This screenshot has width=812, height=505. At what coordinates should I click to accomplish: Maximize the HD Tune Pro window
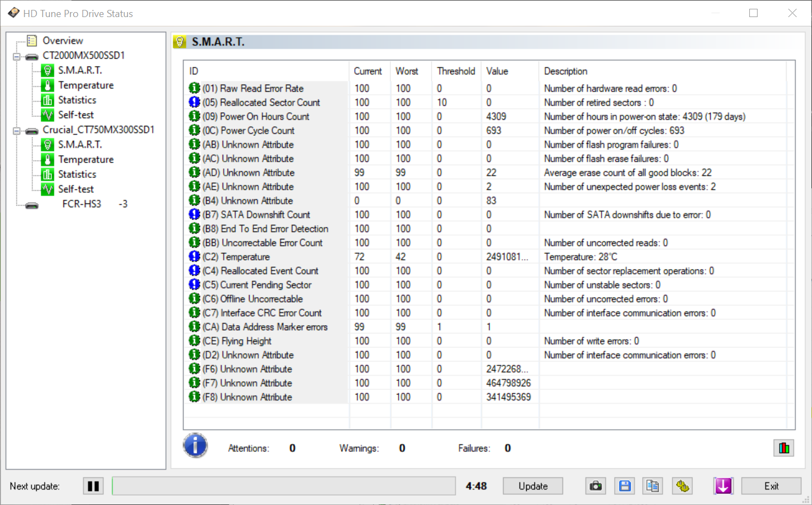coord(753,13)
